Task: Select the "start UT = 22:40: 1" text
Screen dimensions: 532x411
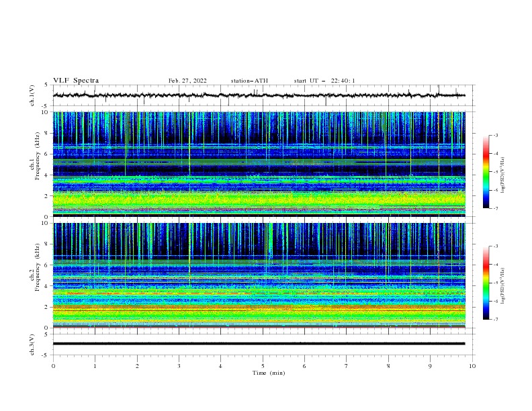Action: pos(324,81)
